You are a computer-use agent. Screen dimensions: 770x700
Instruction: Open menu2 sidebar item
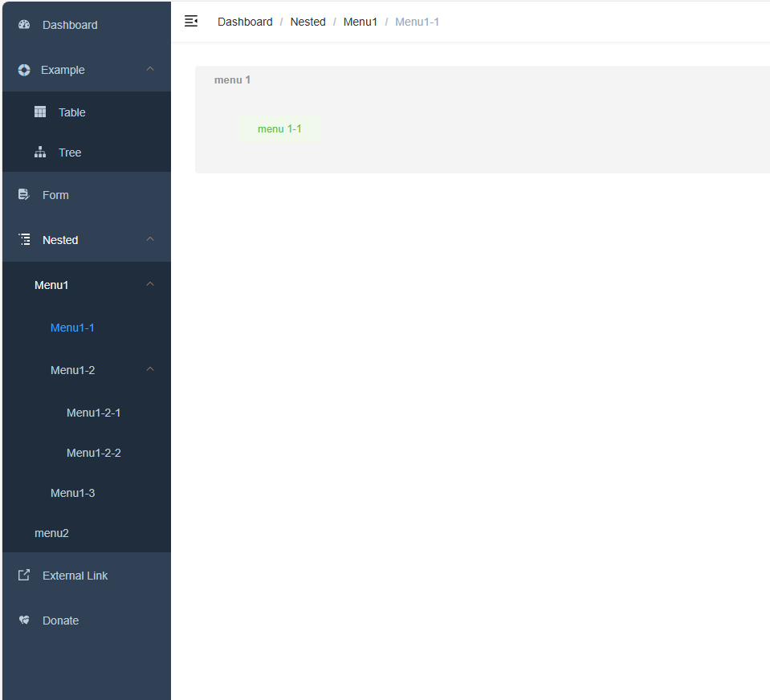tap(51, 533)
